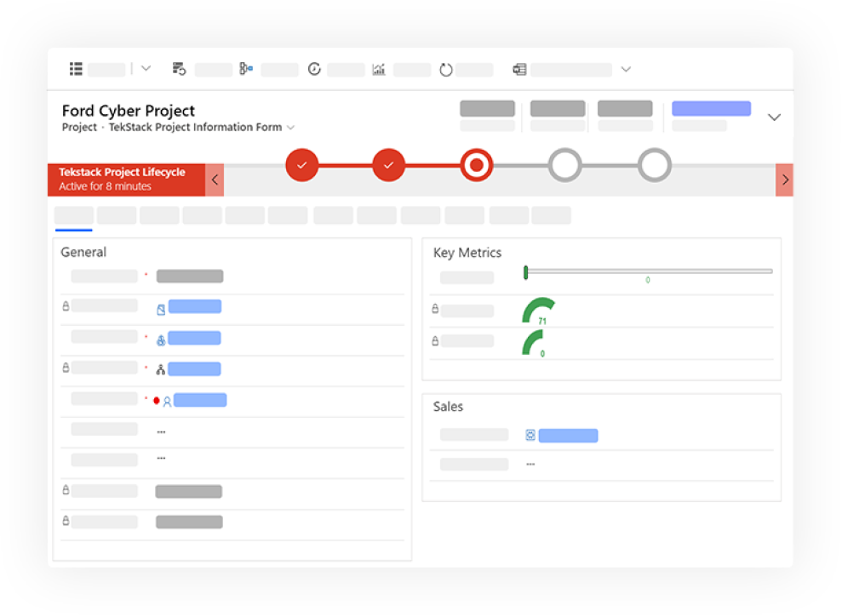Click the list view icon at the toolbar's far left
This screenshot has height=616, width=842.
point(75,69)
